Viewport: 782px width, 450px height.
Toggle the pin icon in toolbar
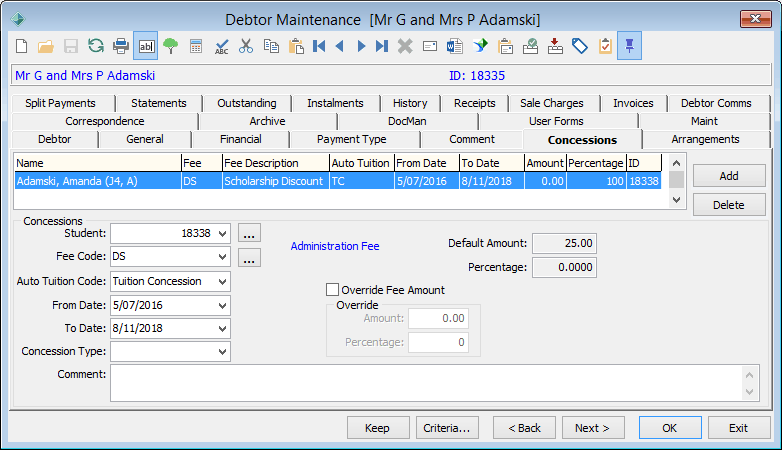(x=629, y=46)
